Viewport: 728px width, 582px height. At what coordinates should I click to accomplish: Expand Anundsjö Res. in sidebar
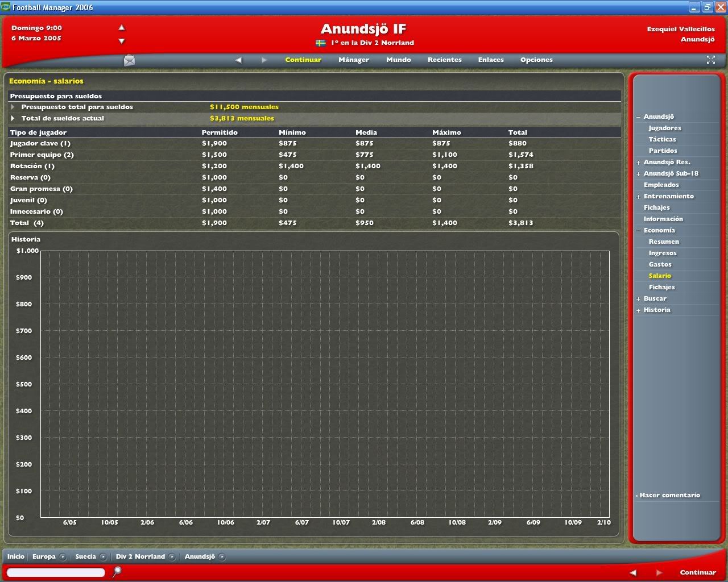tap(638, 163)
